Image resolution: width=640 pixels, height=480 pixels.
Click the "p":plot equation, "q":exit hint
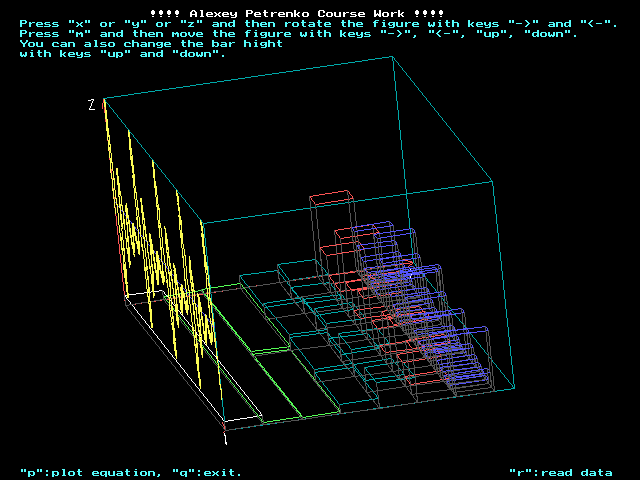[131, 473]
